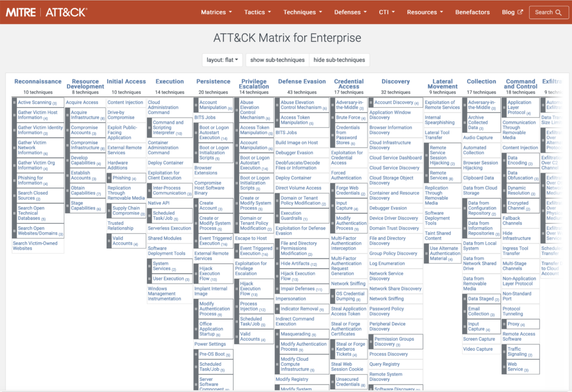Screen dimensions: 572x392
Task: Click the "hide sub-techniques" button
Action: (341, 59)
